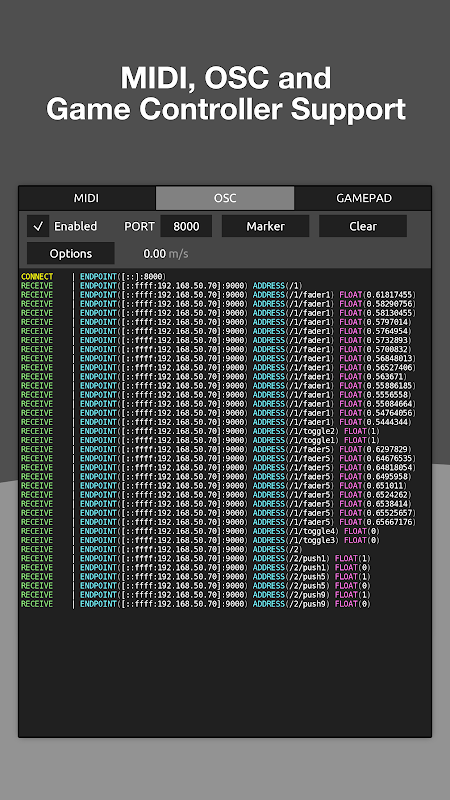This screenshot has width=450, height=800.
Task: Click fader5 entry with FLOAT(0.6297829)
Action: coord(216,449)
